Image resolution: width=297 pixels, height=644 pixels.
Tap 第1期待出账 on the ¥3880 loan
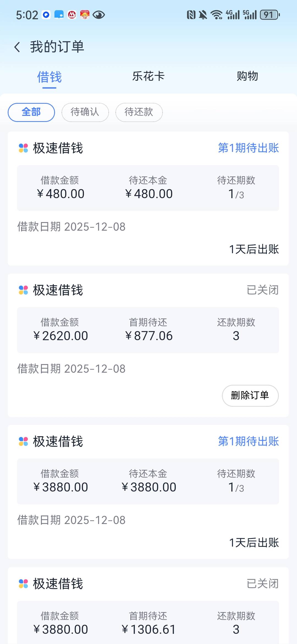[248, 441]
